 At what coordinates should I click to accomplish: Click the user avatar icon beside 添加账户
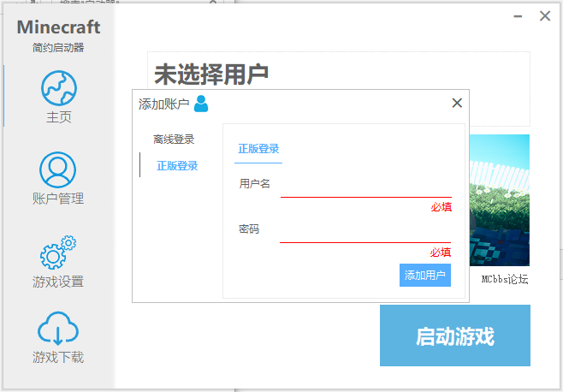(201, 104)
